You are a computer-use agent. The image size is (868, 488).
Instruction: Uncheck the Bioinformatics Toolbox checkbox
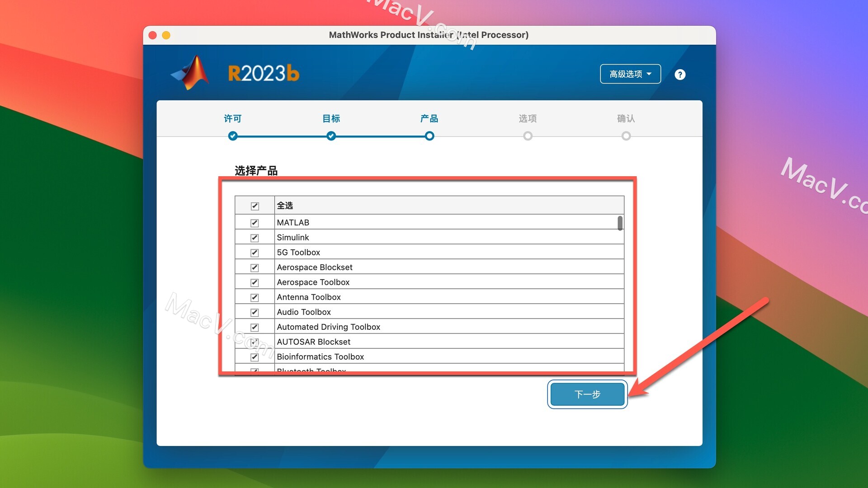pos(255,357)
